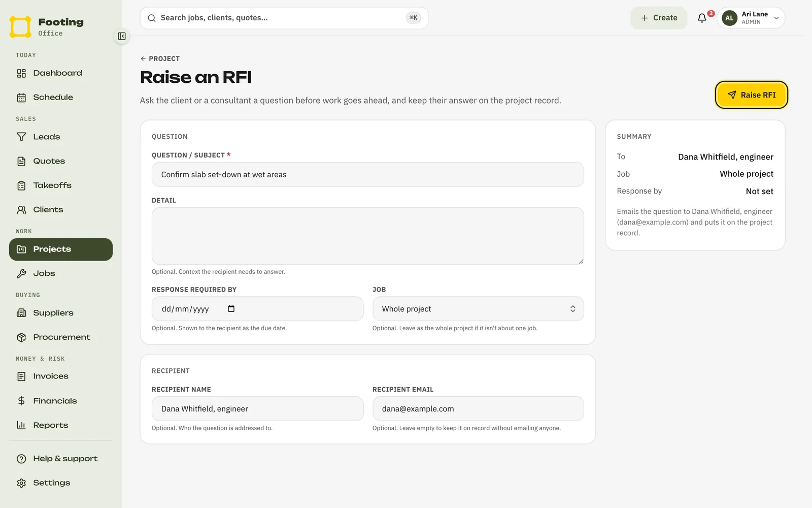Open Help & support link
The height and width of the screenshot is (508, 812).
(61, 459)
